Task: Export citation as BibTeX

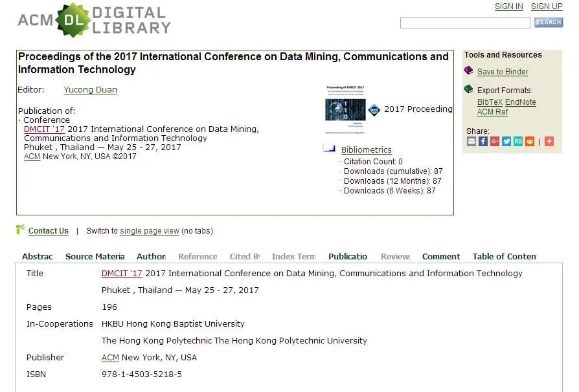Action: pyautogui.click(x=490, y=102)
